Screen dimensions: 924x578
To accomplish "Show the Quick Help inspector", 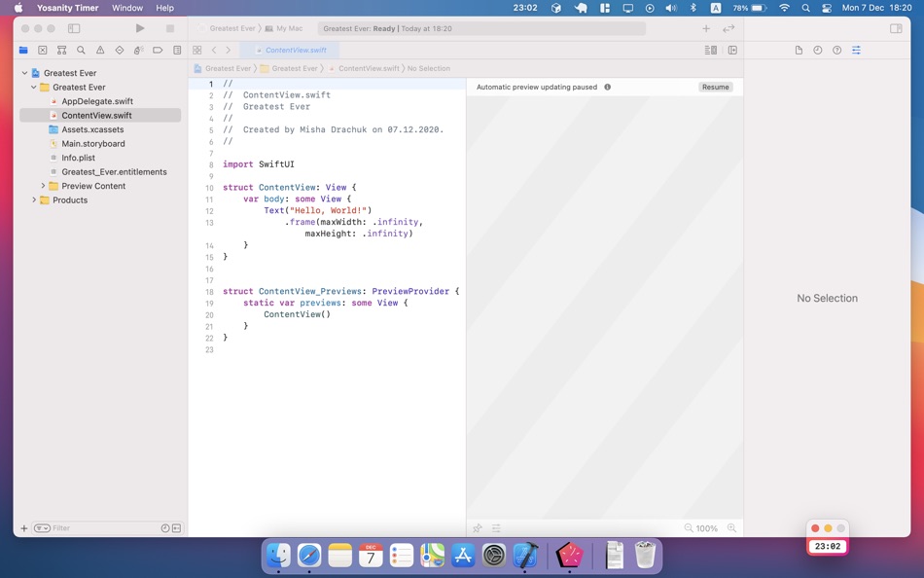I will pyautogui.click(x=836, y=51).
